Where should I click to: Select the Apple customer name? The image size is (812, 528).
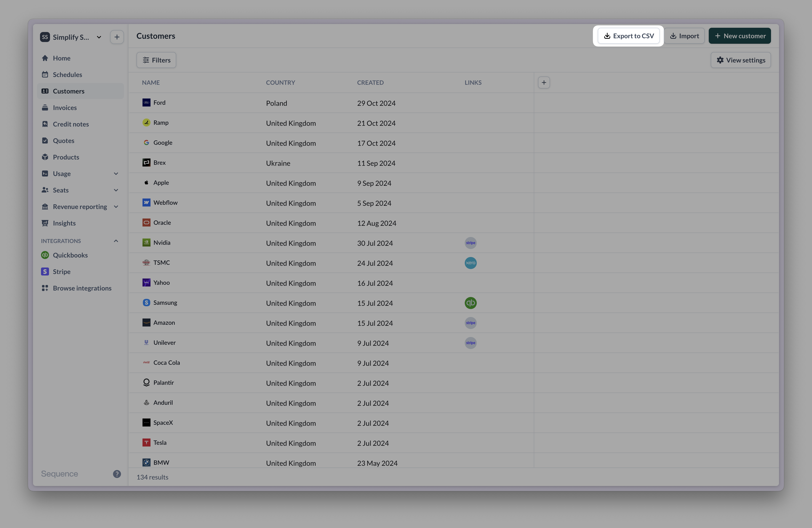(x=161, y=183)
